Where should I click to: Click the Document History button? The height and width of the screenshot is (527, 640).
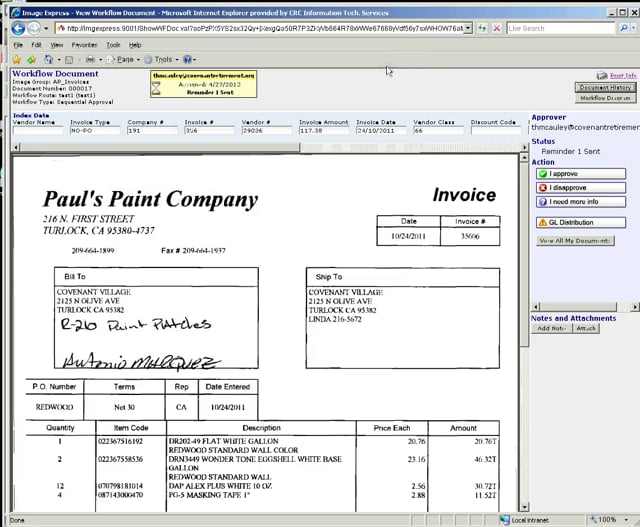tap(605, 87)
